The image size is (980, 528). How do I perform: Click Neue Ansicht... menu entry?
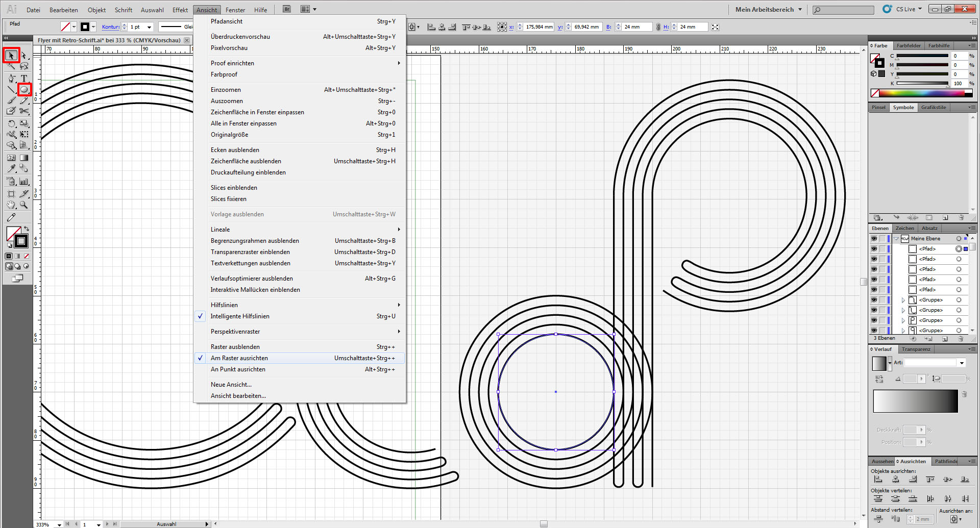(231, 385)
